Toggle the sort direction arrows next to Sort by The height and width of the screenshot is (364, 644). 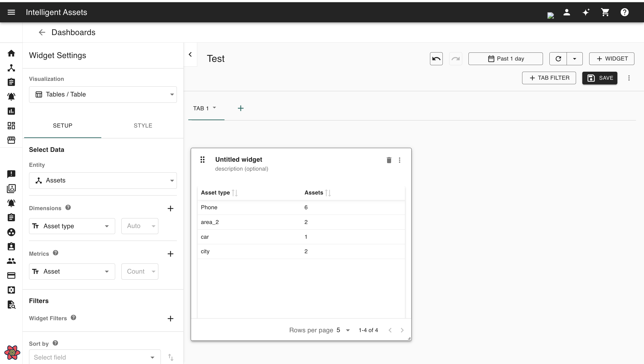pos(171,357)
